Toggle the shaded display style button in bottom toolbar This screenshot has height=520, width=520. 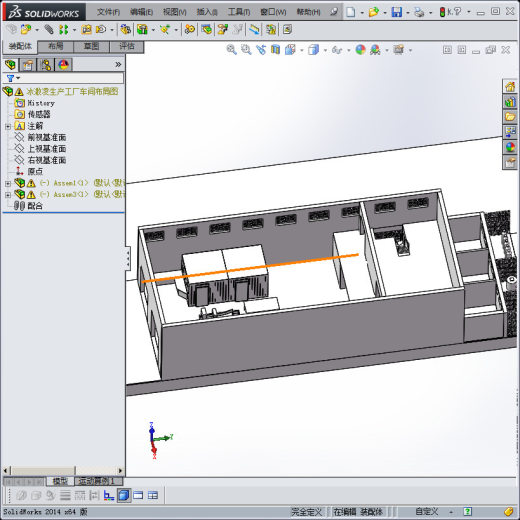coord(124,495)
